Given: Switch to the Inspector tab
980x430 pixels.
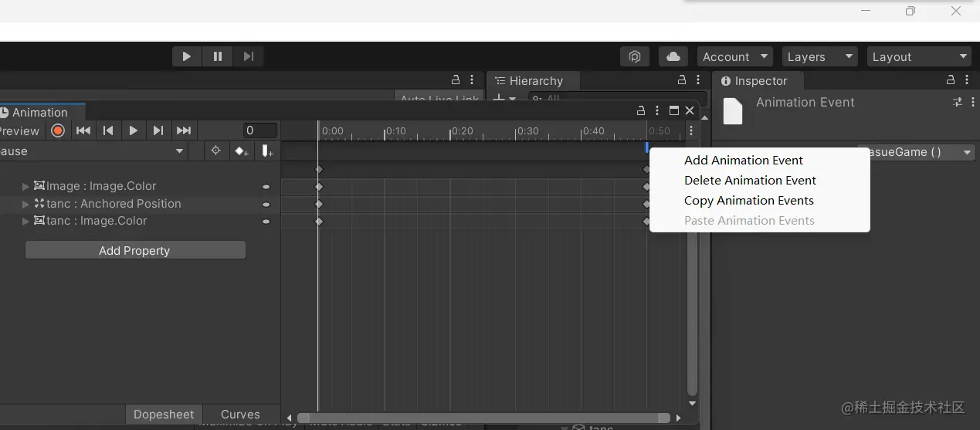Looking at the screenshot, I should 758,81.
